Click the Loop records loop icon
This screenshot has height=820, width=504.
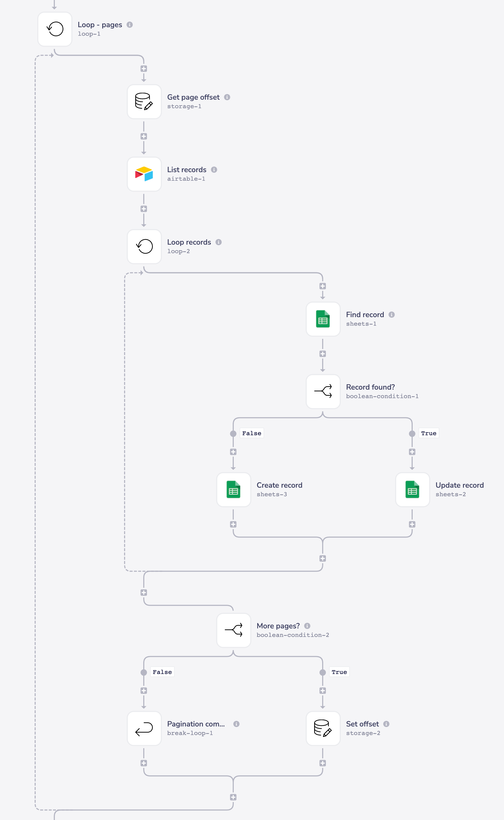pyautogui.click(x=144, y=246)
